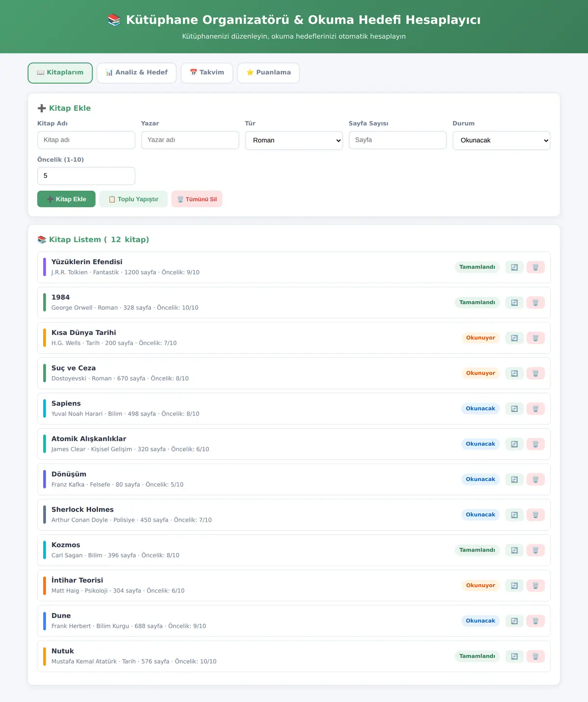
Task: Select the Puanlama tab
Action: click(269, 73)
